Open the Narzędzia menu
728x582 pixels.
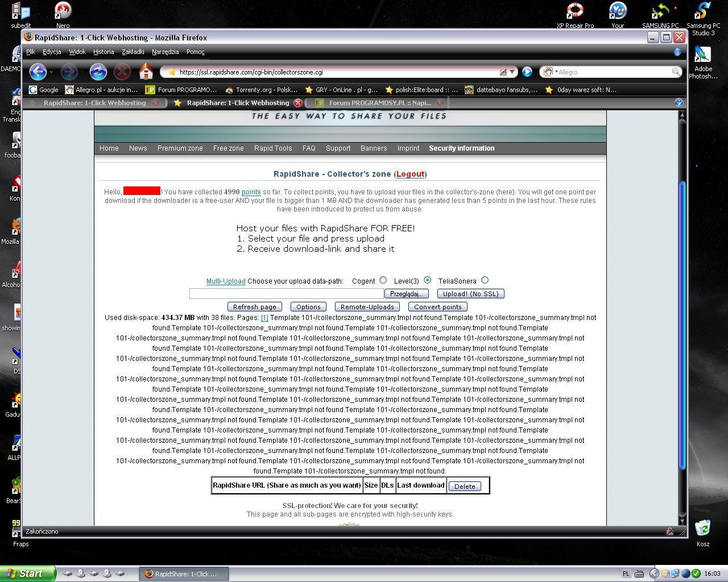tap(166, 52)
